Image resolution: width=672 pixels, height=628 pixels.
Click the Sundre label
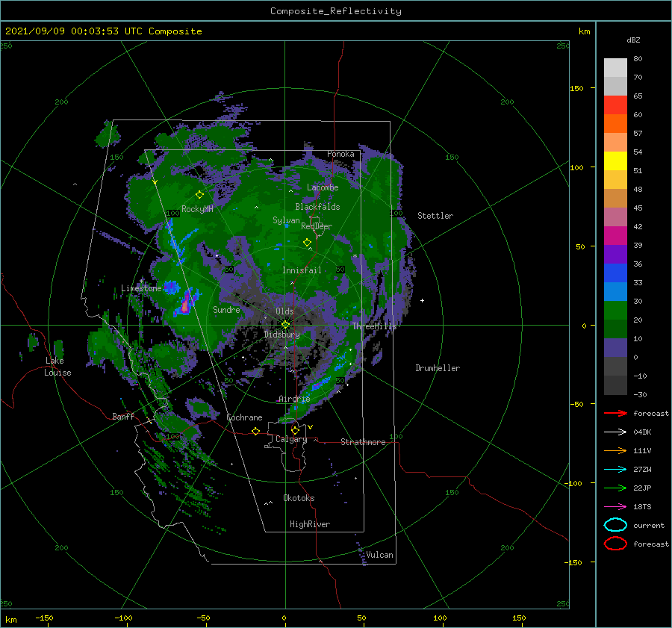tap(227, 309)
